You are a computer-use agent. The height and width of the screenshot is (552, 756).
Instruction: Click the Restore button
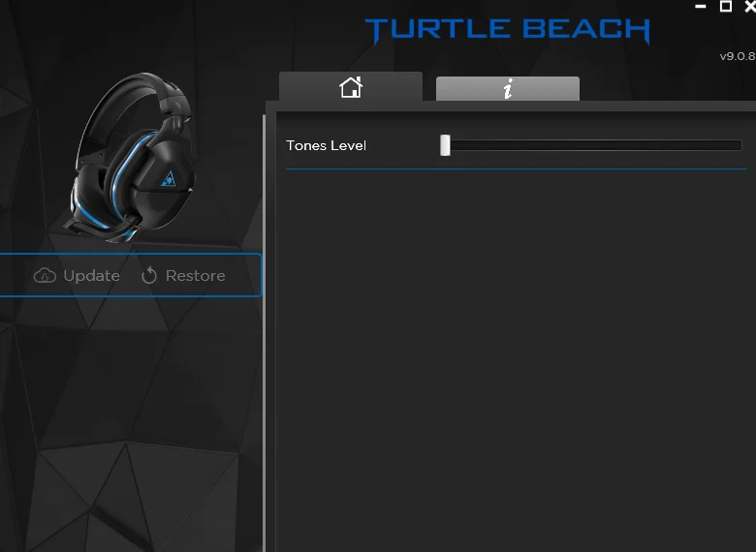tap(183, 276)
